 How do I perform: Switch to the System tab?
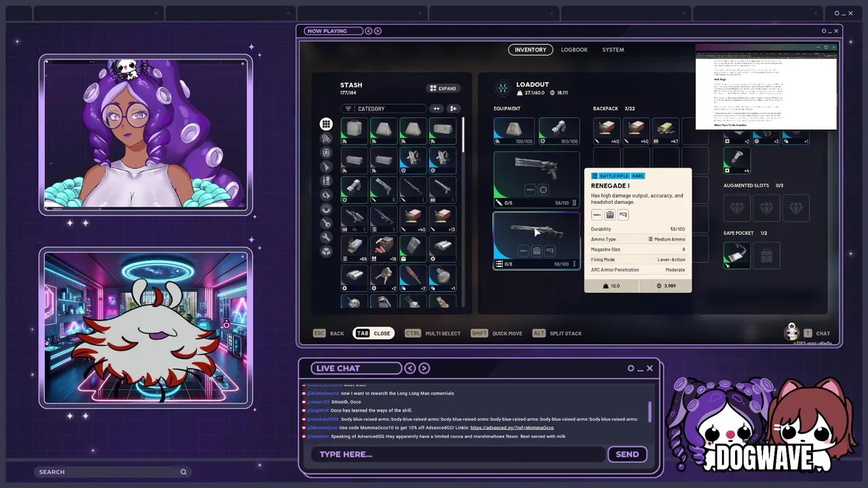pyautogui.click(x=613, y=49)
